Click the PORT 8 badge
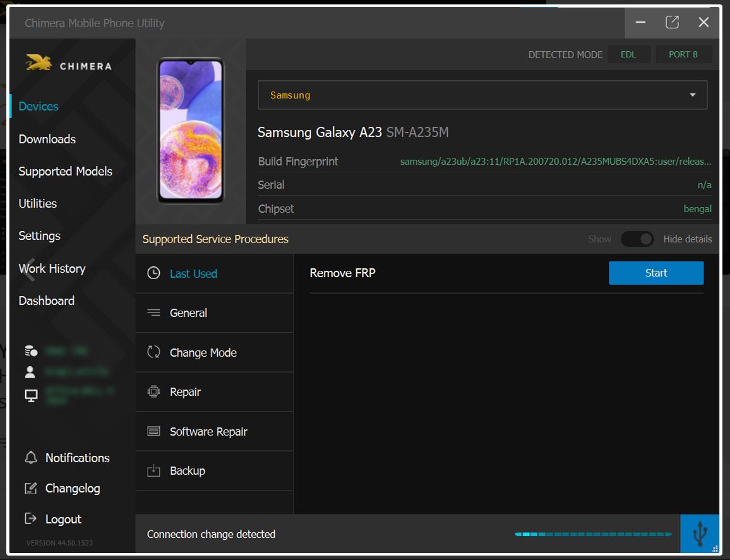 [683, 54]
